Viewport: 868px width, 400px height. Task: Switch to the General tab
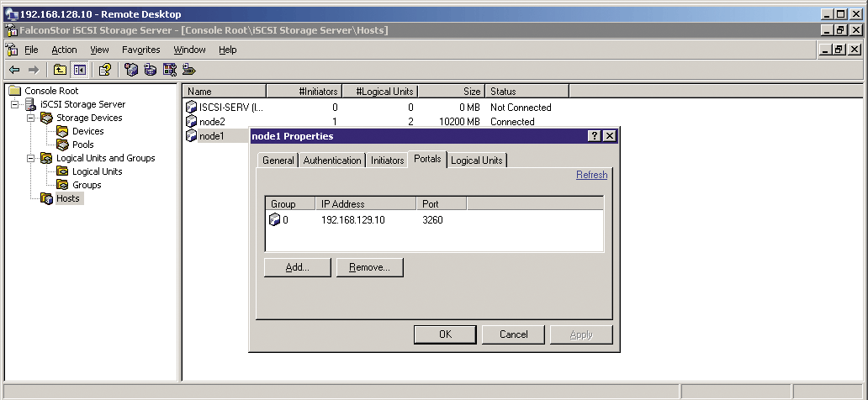278,161
